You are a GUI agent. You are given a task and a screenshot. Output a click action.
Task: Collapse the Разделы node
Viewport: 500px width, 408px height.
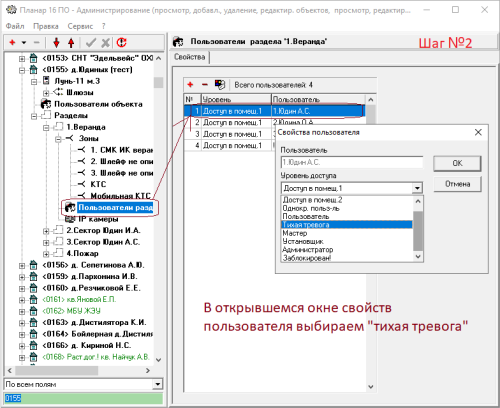[34, 116]
